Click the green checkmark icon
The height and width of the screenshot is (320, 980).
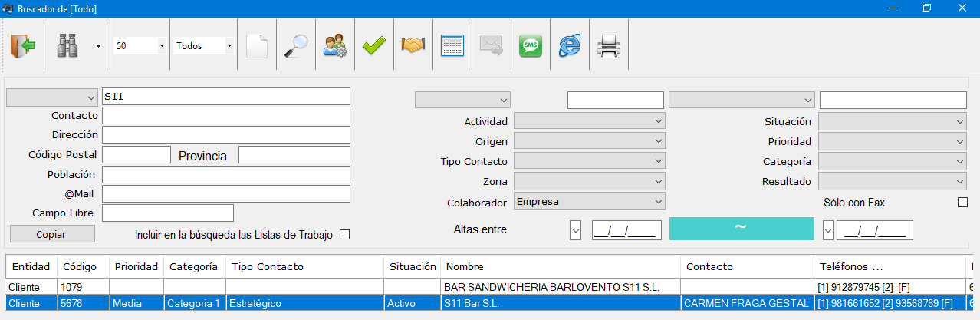click(x=374, y=46)
